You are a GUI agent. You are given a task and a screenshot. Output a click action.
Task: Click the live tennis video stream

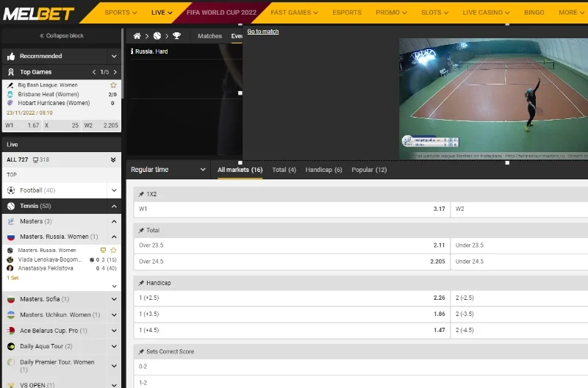(x=493, y=98)
